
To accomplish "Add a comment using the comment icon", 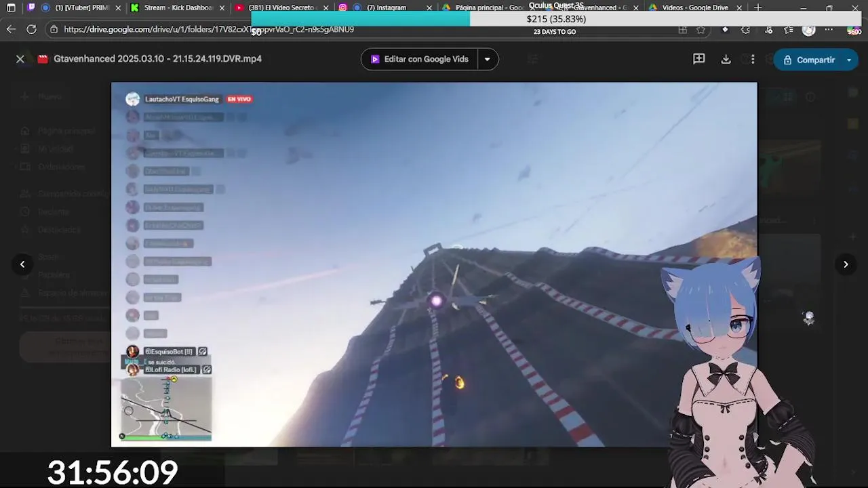I will pyautogui.click(x=699, y=59).
